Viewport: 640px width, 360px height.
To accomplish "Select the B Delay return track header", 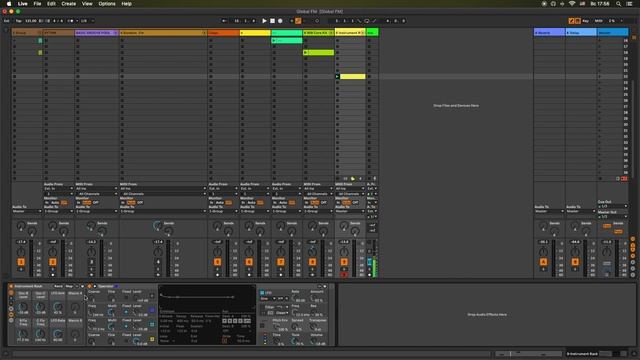I will click(581, 33).
